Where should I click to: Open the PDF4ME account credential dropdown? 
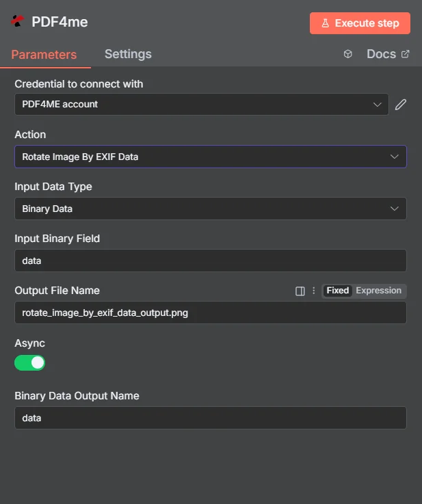click(202, 105)
